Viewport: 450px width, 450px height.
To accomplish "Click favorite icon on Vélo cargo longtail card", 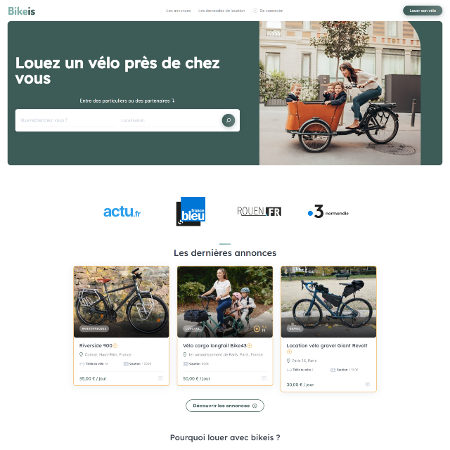I will point(264,378).
